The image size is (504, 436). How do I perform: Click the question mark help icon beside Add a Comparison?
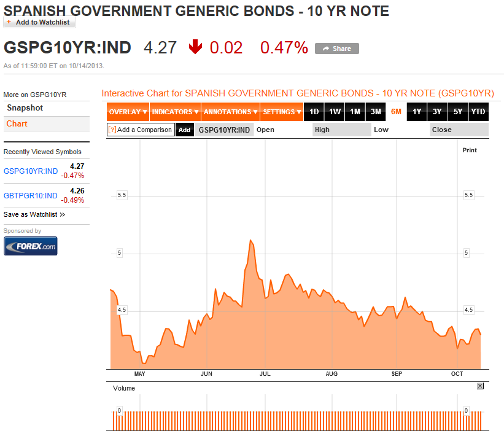(x=112, y=130)
